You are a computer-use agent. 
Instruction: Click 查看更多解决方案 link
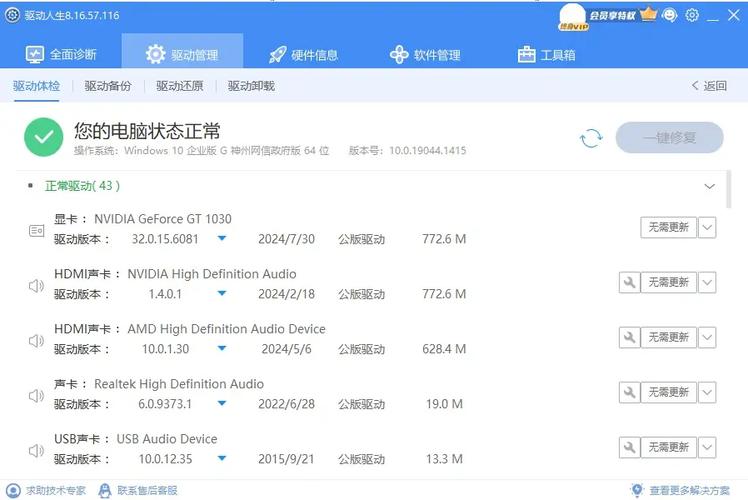click(x=680, y=490)
